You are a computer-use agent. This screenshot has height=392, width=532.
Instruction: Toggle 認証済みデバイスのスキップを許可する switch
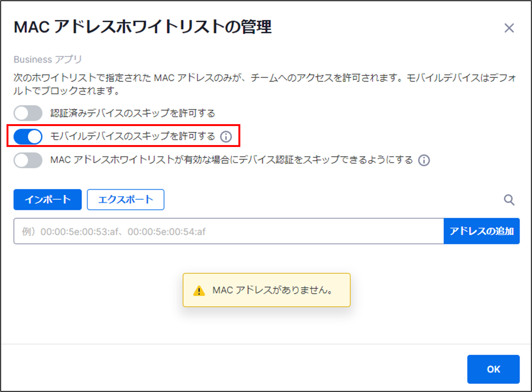[28, 113]
